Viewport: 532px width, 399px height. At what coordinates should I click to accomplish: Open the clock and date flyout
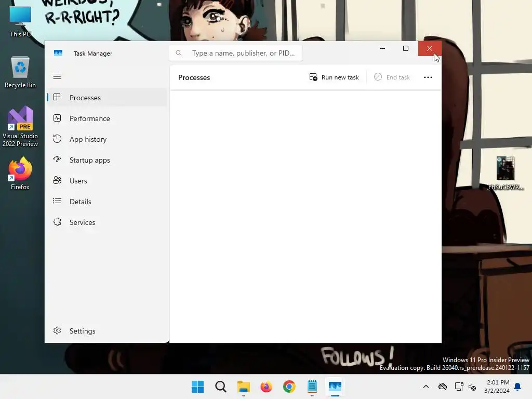click(497, 387)
